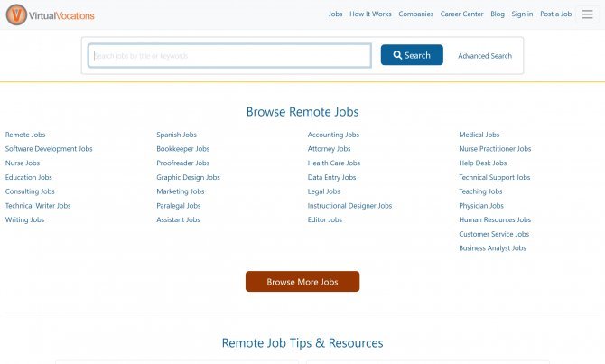View Nurse Jobs listings

[23, 163]
